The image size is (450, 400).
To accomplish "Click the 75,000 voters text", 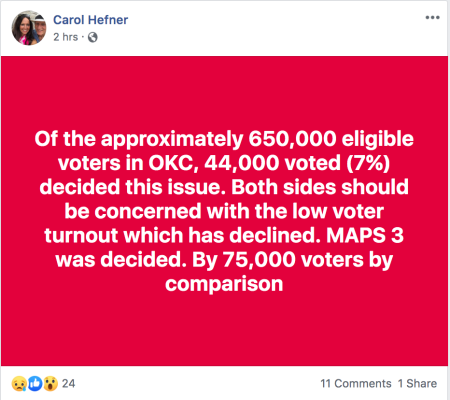I will click(x=293, y=260).
